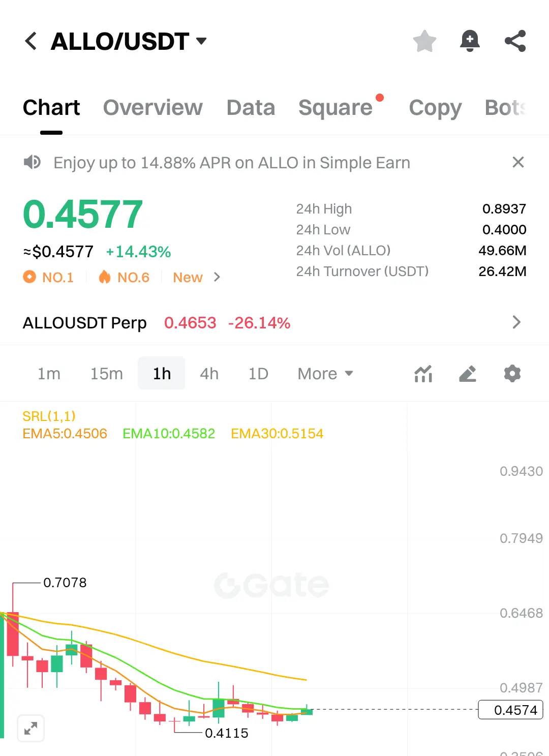
Task: Open the Copy tab
Action: 435,108
